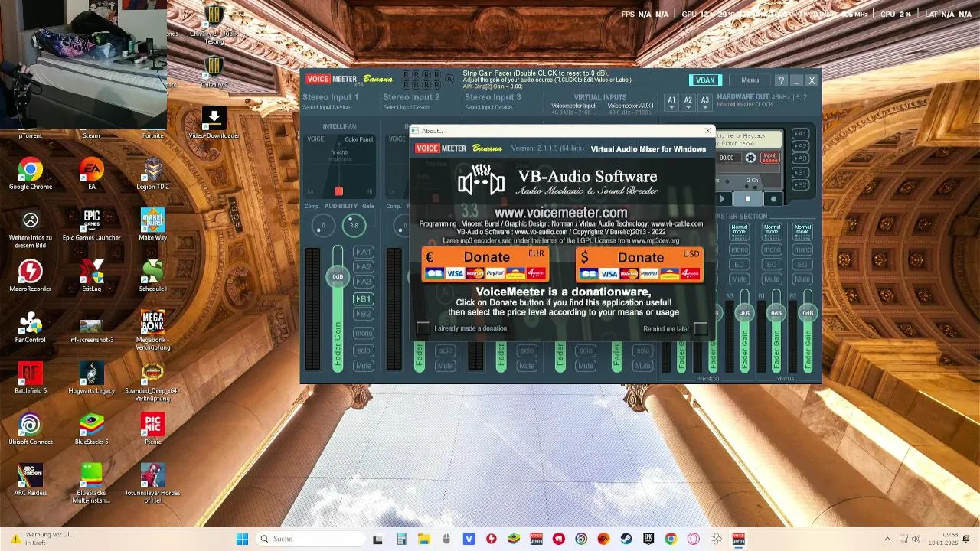Open Steam from the taskbar
The image size is (980, 551).
tap(626, 539)
